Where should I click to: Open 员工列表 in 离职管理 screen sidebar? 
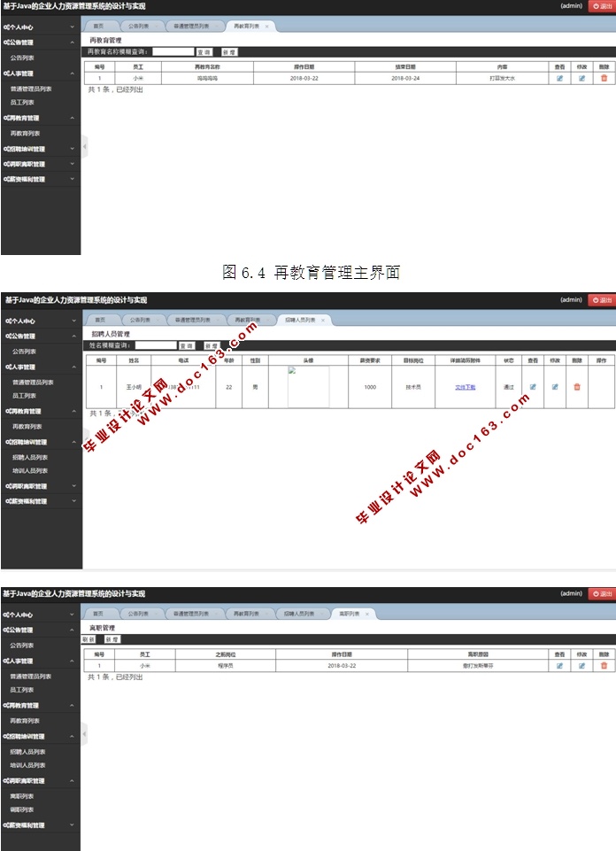pos(22,690)
